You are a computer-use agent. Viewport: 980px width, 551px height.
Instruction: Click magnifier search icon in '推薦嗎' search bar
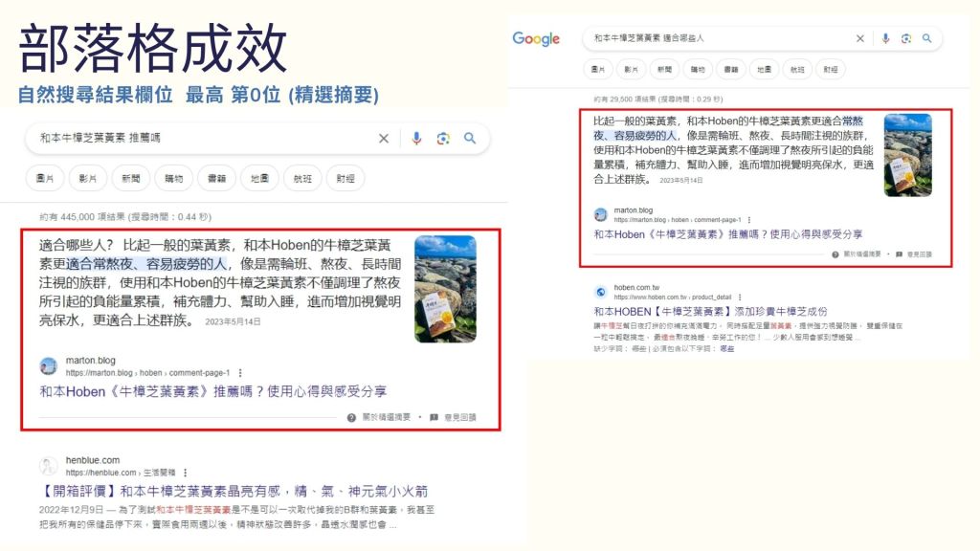[470, 139]
